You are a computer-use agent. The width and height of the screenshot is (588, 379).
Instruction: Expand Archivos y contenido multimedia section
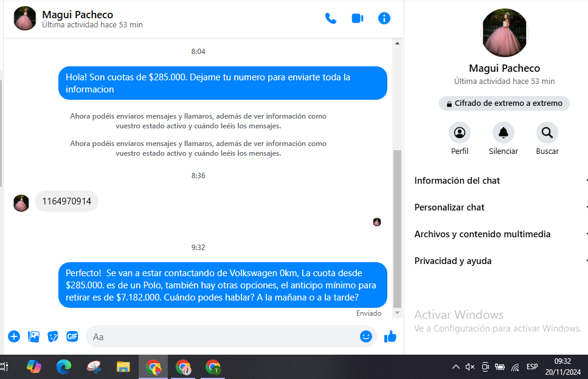[x=500, y=234]
